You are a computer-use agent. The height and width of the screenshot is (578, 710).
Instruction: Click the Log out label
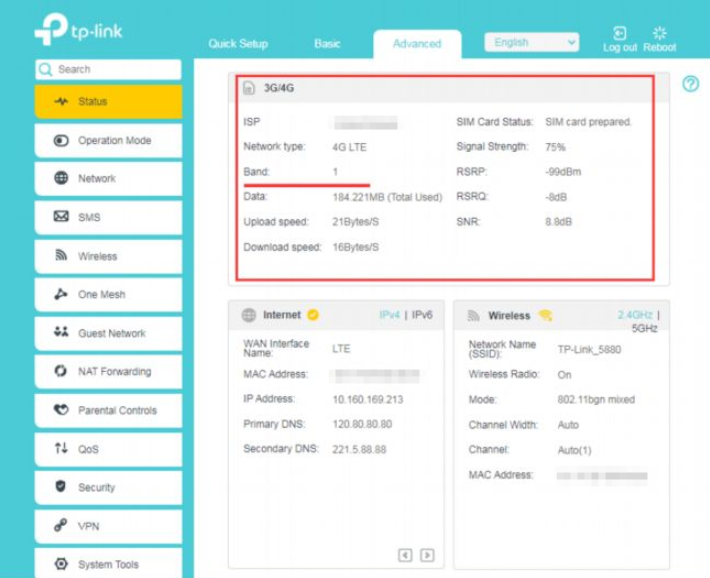pos(619,48)
